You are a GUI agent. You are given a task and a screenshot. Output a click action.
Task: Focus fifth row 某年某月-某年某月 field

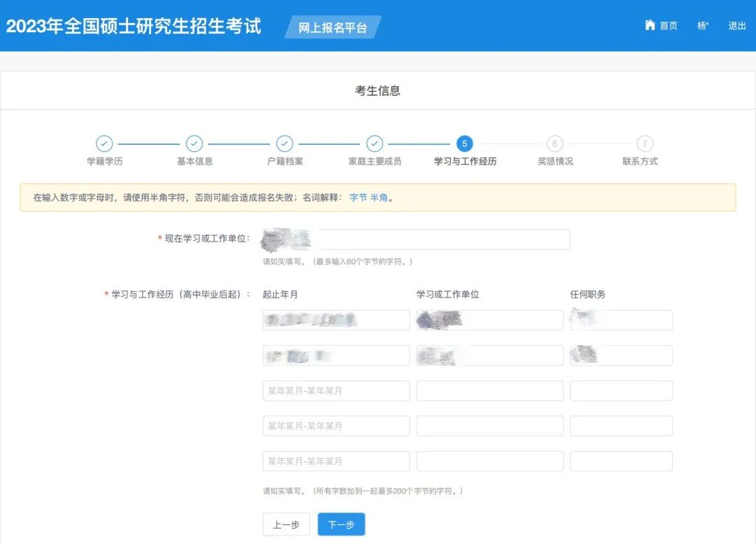pos(336,461)
